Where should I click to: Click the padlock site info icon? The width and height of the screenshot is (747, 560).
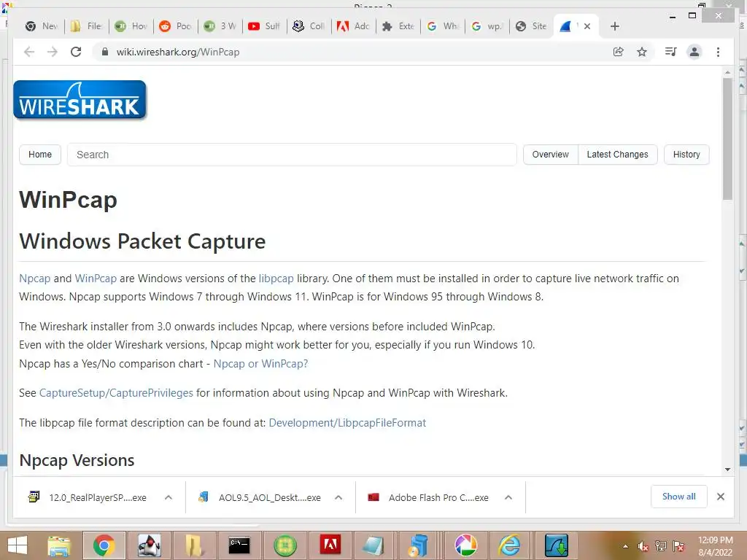pos(105,52)
